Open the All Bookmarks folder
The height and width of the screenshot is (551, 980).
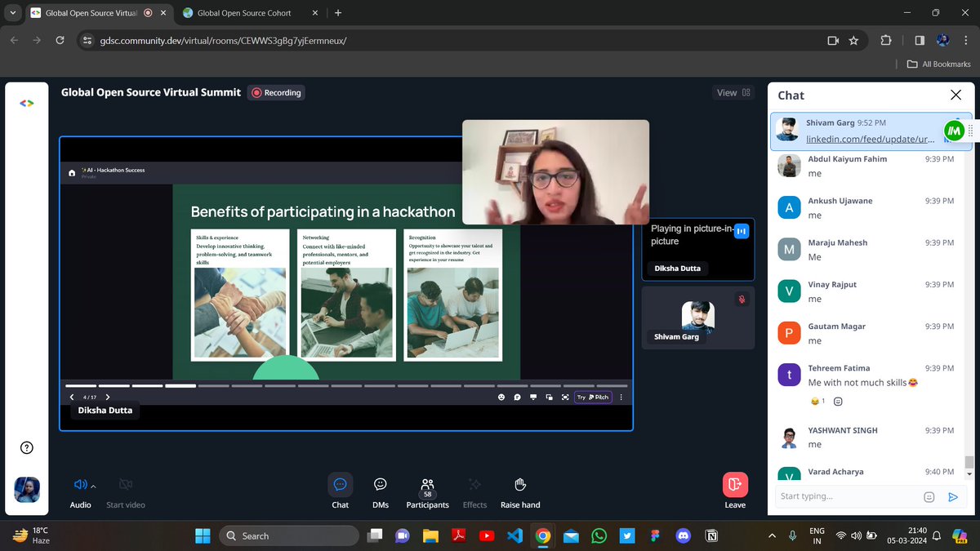(x=938, y=64)
